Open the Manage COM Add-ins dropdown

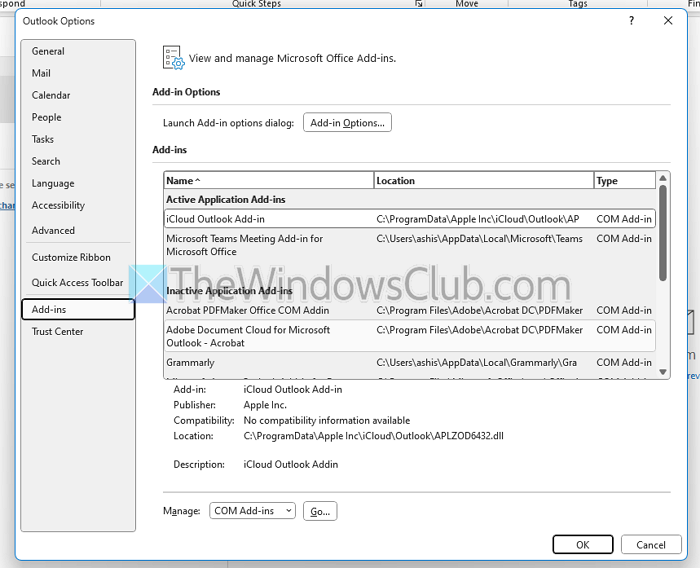tap(252, 511)
